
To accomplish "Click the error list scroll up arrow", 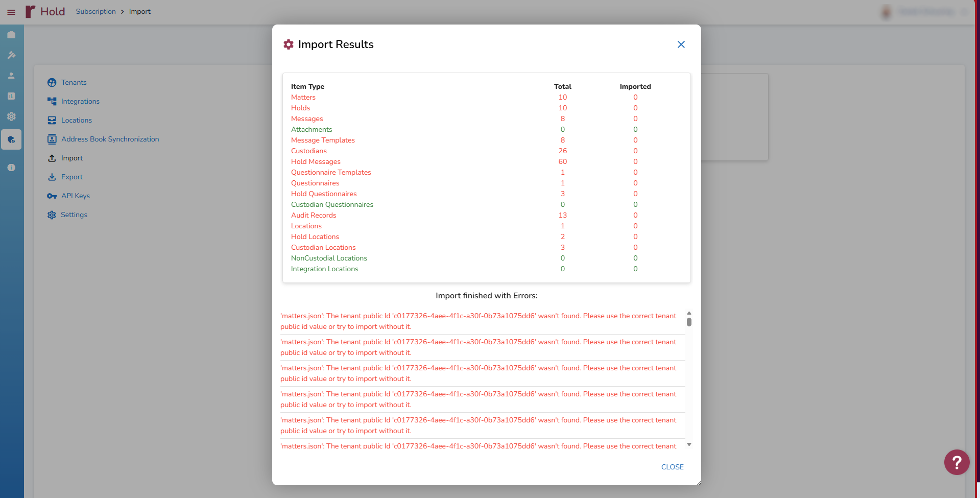I will [689, 313].
